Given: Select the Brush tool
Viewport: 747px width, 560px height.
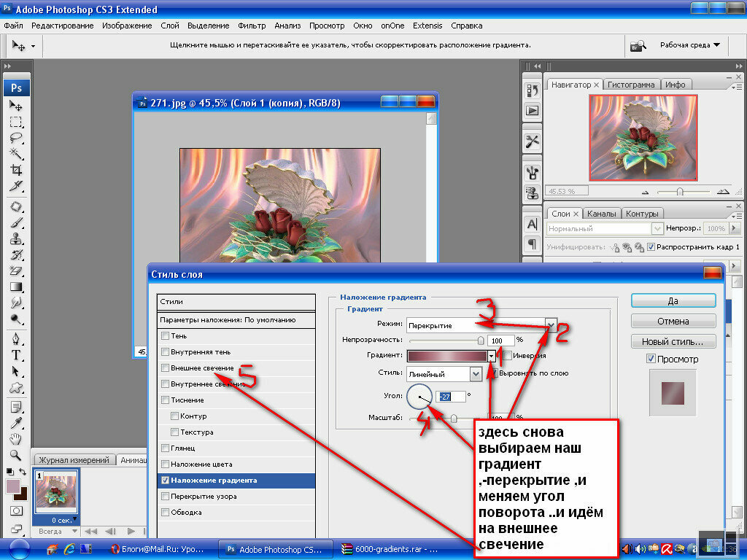Looking at the screenshot, I should (x=16, y=222).
